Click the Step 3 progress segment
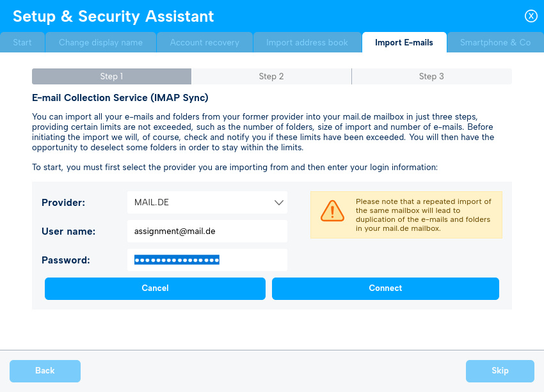Screen dimensions: 544x392 click(431, 76)
